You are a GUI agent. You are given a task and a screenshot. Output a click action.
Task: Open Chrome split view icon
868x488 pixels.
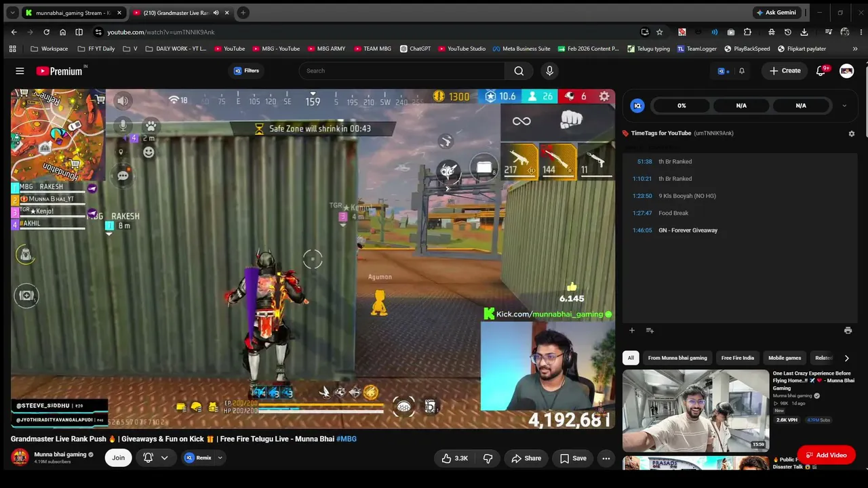tap(79, 32)
